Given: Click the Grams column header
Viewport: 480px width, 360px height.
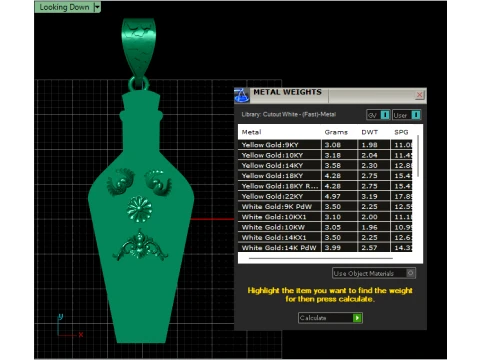Looking at the screenshot, I should [336, 132].
